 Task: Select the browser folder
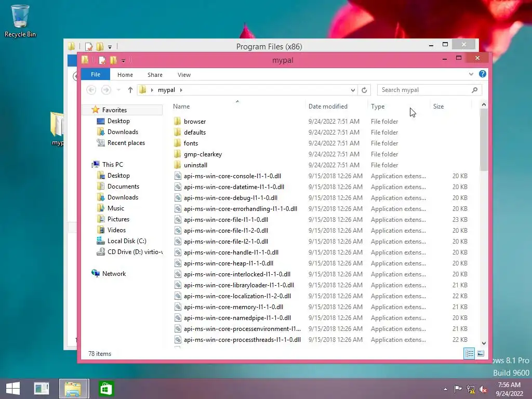[195, 122]
